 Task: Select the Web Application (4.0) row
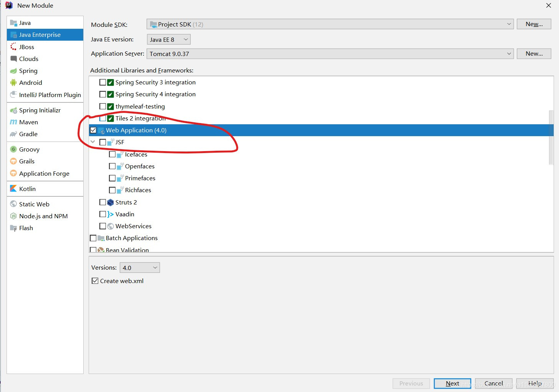[x=321, y=130]
